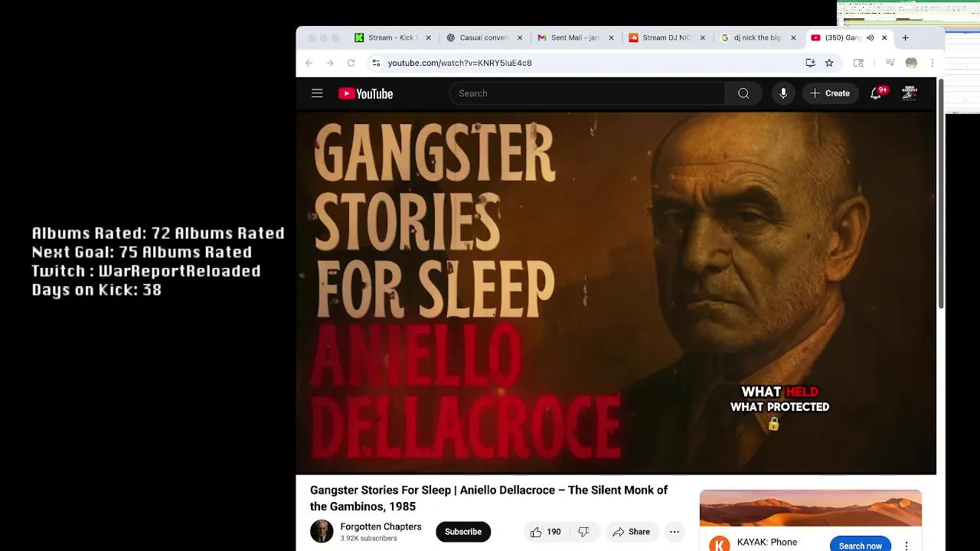Close the Casual conversation tab

coord(520,37)
